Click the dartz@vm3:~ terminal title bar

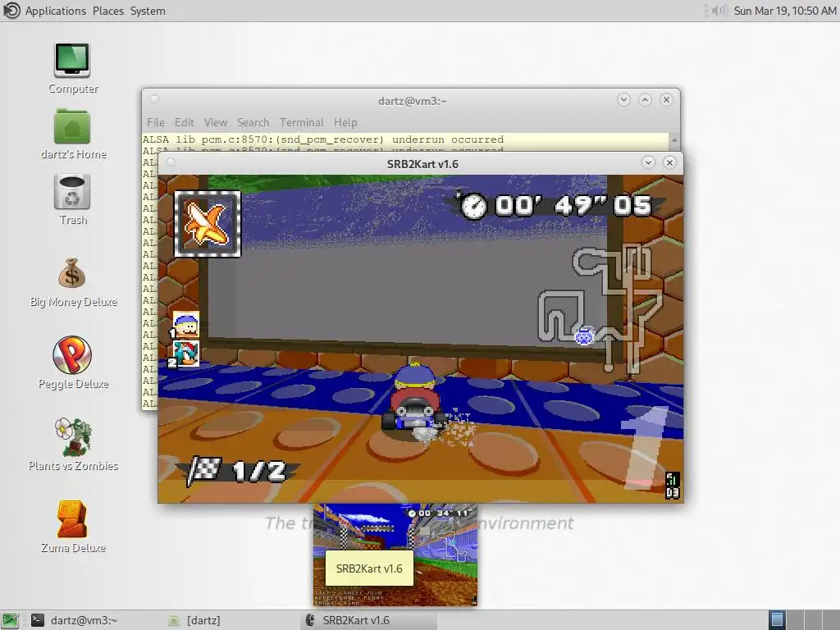412,101
